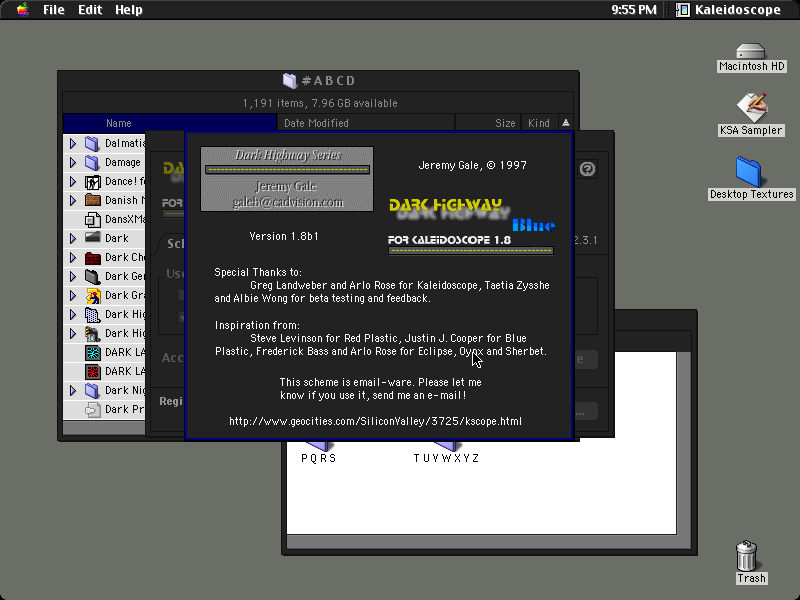Click the galeb@cadvision.com email address

click(x=288, y=203)
